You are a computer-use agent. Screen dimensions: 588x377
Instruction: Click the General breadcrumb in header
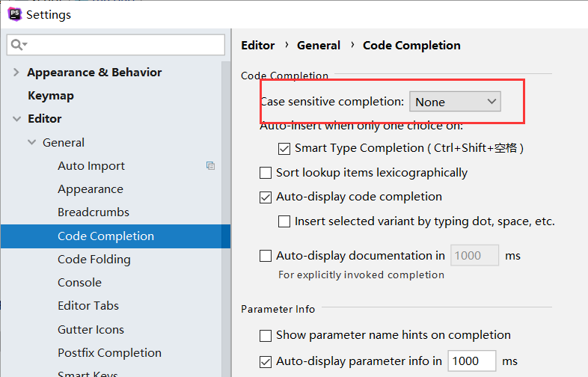[319, 46]
